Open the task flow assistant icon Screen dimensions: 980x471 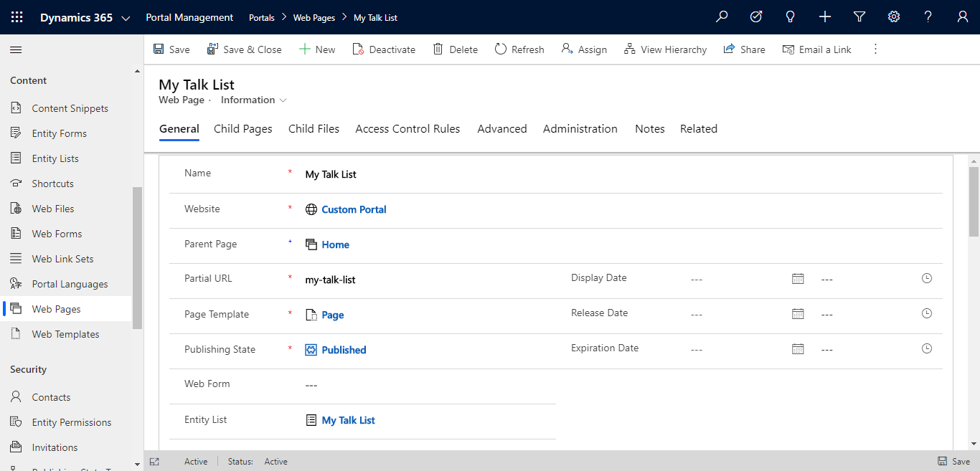click(756, 17)
